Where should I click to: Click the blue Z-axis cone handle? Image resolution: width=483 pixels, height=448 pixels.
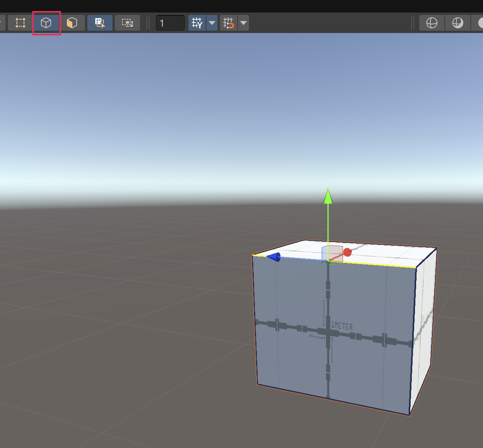(273, 257)
